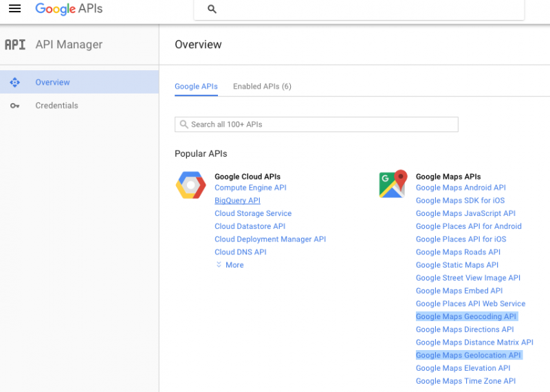Open Google Street View Image API link
The image size is (550, 392).
tap(468, 278)
